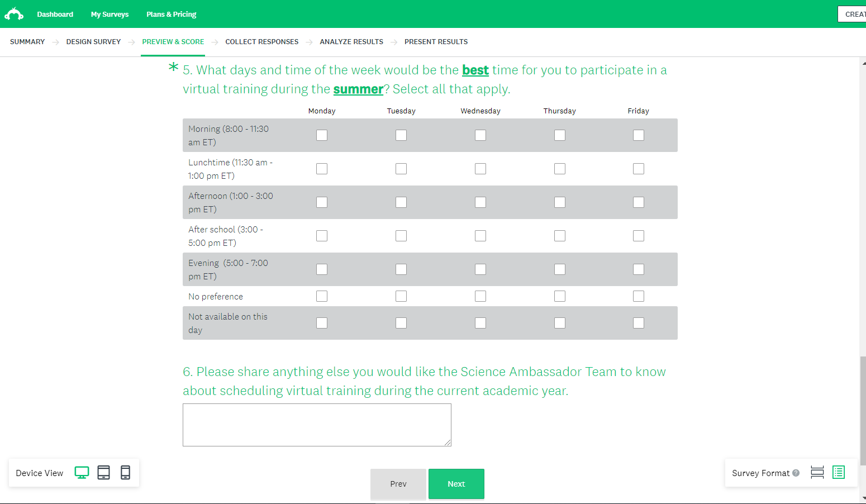The image size is (866, 504).
Task: Switch to phone device view
Action: 126,473
